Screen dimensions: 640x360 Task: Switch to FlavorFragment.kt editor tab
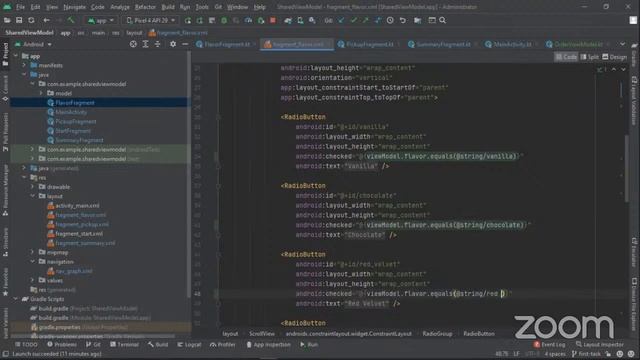pos(227,44)
